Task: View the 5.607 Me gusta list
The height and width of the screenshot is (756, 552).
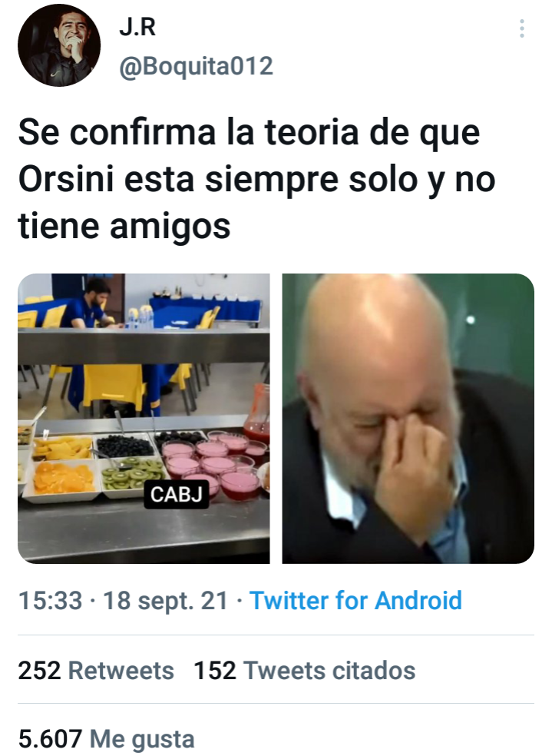Action: pos(107,738)
